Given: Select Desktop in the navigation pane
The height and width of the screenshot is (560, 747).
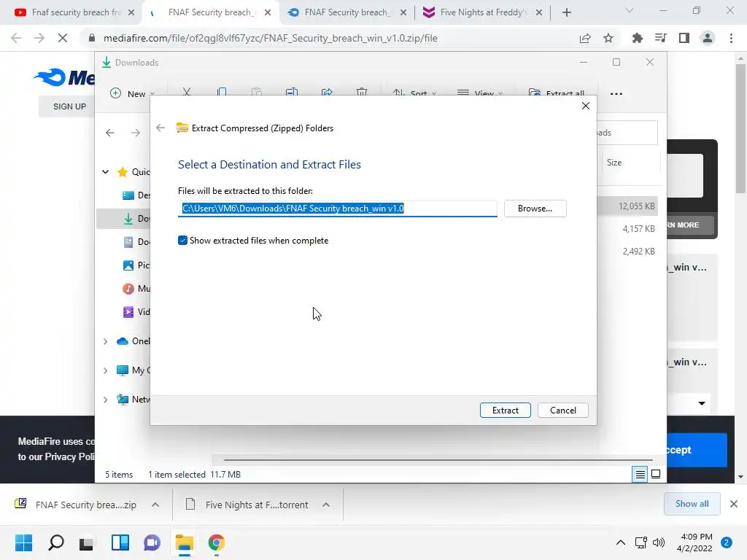Looking at the screenshot, I should point(136,195).
